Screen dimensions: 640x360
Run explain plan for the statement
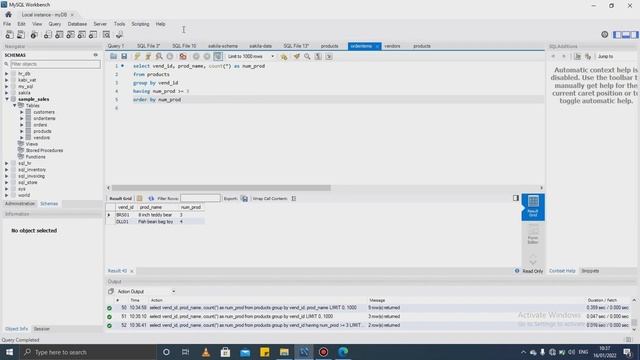(159, 56)
